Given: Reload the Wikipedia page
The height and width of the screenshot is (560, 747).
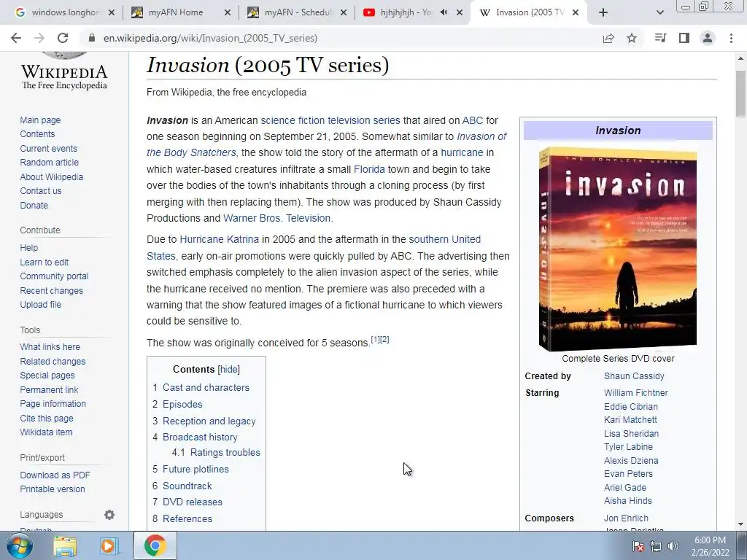Looking at the screenshot, I should point(63,38).
